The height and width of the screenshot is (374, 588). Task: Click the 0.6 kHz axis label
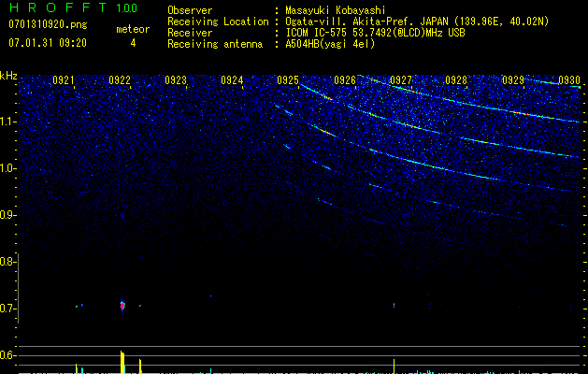coord(7,355)
